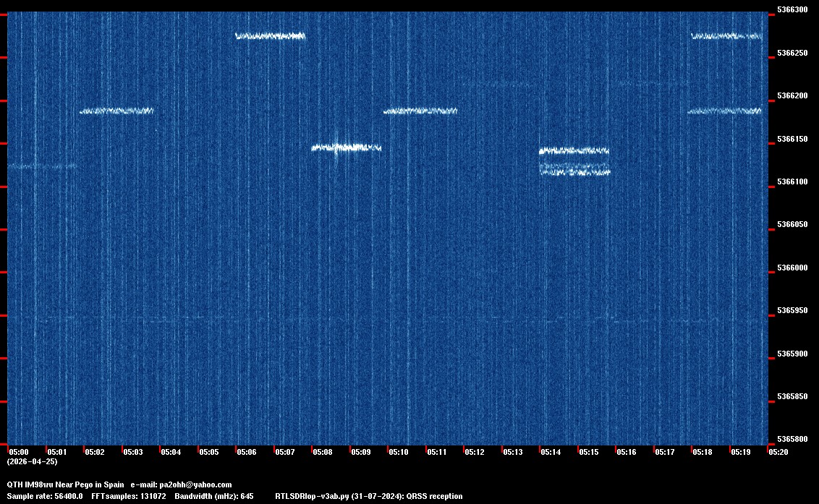Click the 5365800 frequency label
The image size is (819, 504).
point(792,439)
